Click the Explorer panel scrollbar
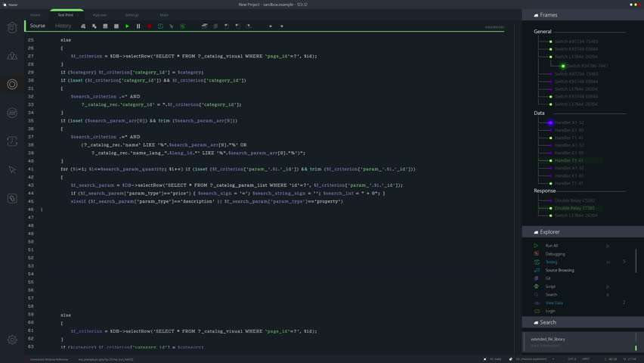This screenshot has width=644, height=363. (x=636, y=261)
